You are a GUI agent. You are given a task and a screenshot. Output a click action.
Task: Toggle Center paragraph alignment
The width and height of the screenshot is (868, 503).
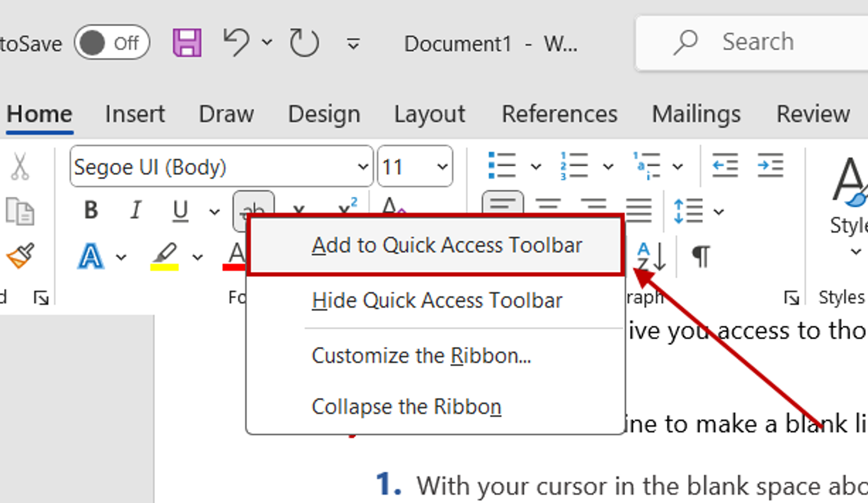click(x=548, y=204)
